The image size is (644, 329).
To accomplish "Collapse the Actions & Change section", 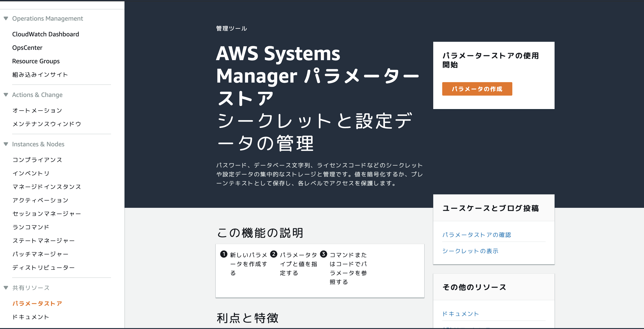I will point(6,95).
